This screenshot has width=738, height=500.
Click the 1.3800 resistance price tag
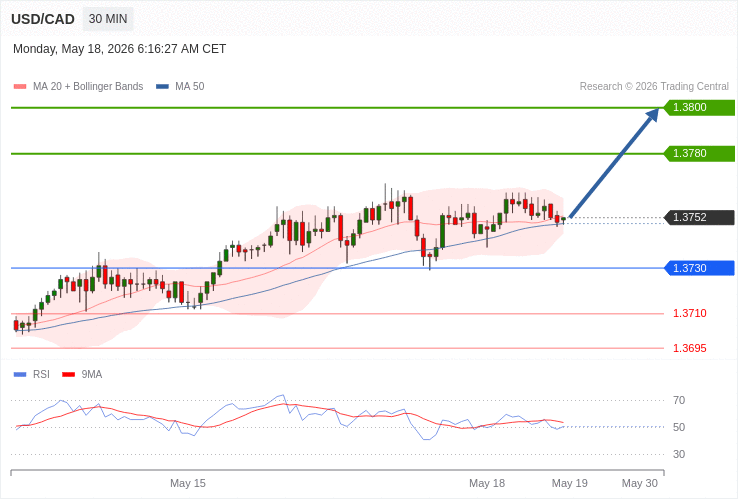pos(699,107)
